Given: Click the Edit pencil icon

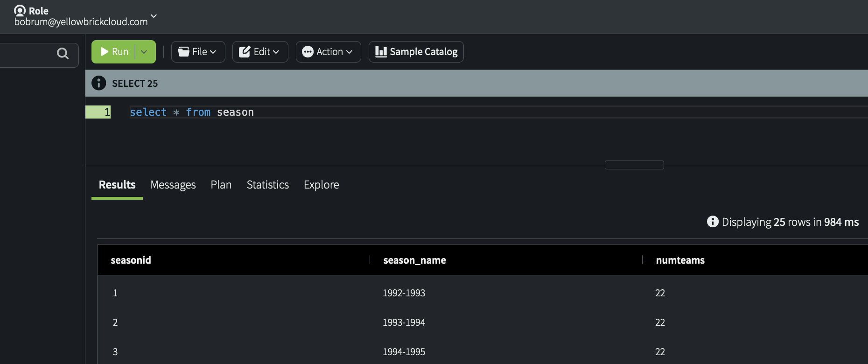Looking at the screenshot, I should coord(245,52).
